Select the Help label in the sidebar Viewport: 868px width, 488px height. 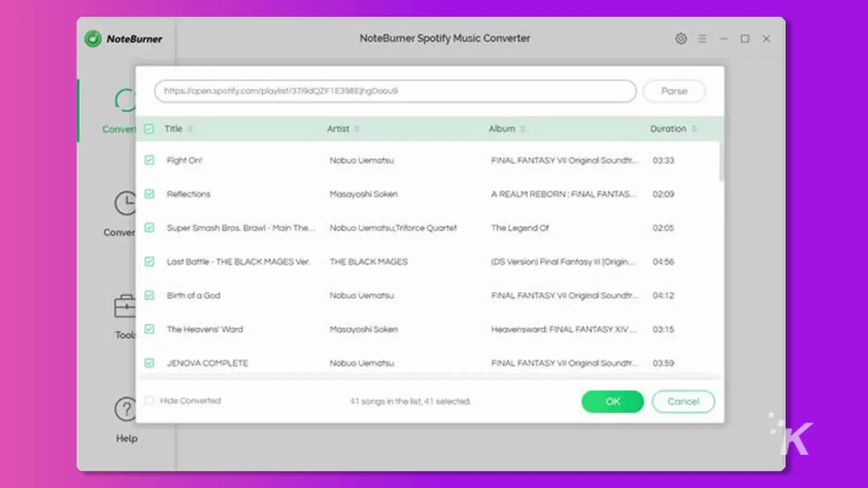coord(126,438)
